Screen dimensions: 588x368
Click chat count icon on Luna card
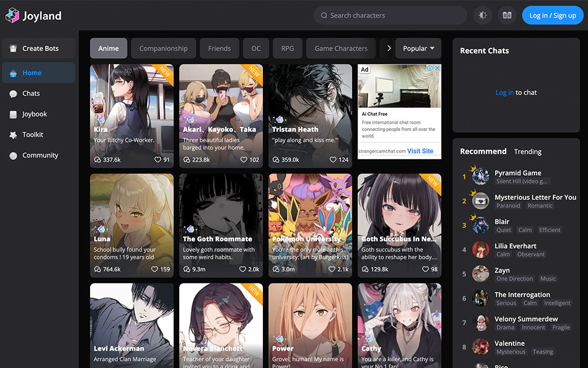pos(98,269)
